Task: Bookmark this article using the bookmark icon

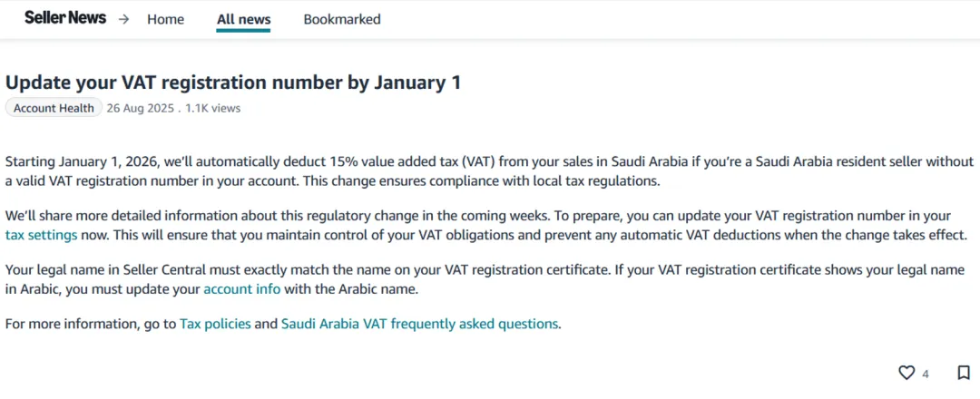Action: 964,373
